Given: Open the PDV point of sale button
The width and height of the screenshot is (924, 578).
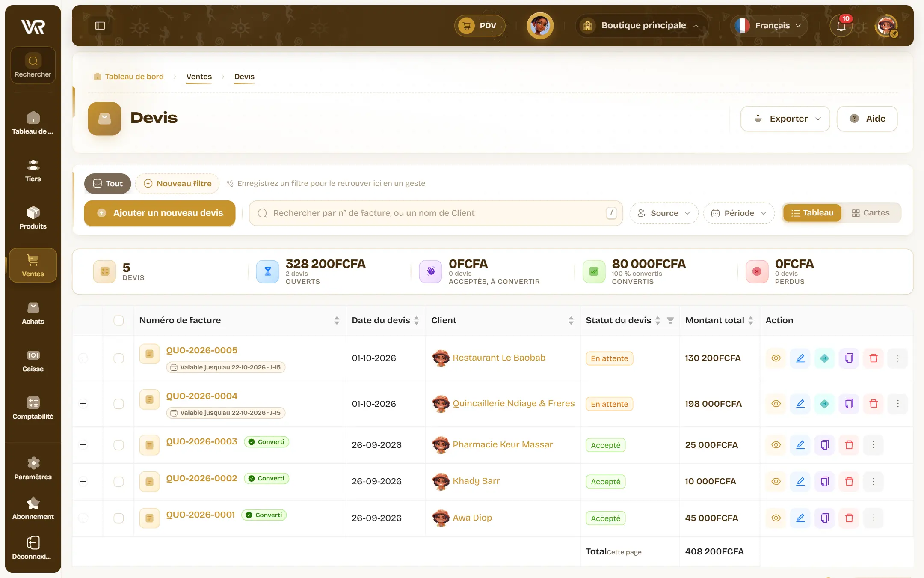Looking at the screenshot, I should [x=480, y=26].
